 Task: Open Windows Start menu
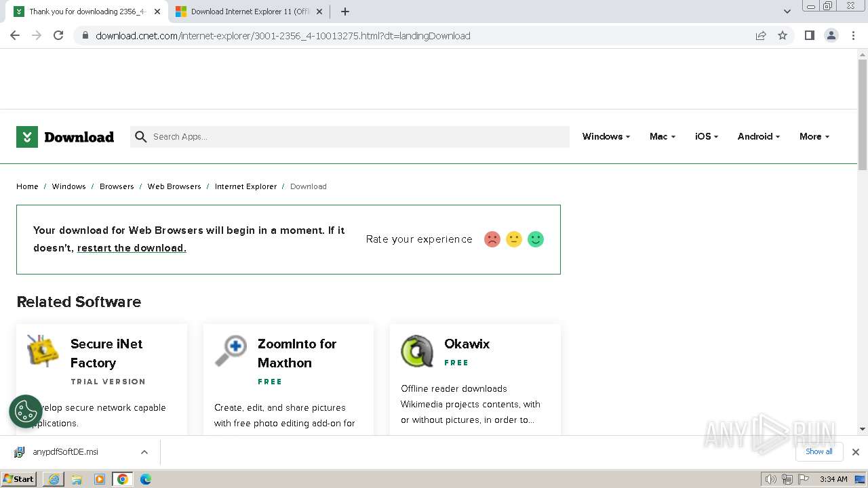pos(19,479)
